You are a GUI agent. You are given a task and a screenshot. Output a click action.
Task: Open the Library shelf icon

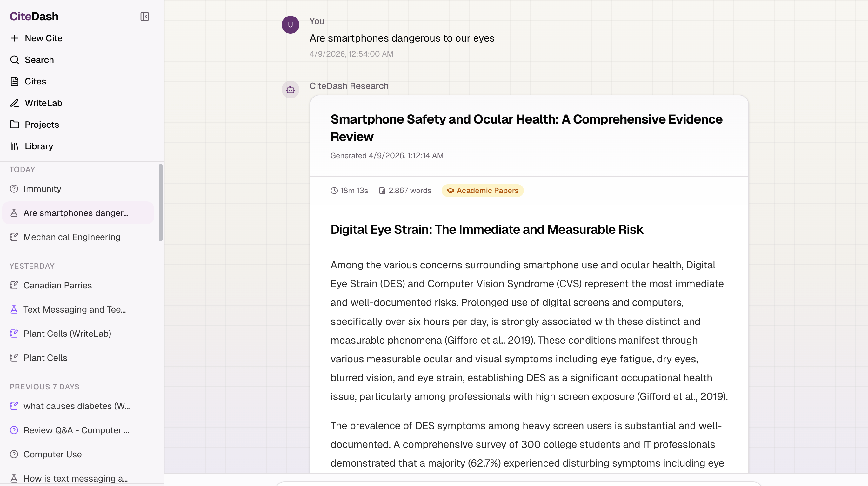point(15,146)
